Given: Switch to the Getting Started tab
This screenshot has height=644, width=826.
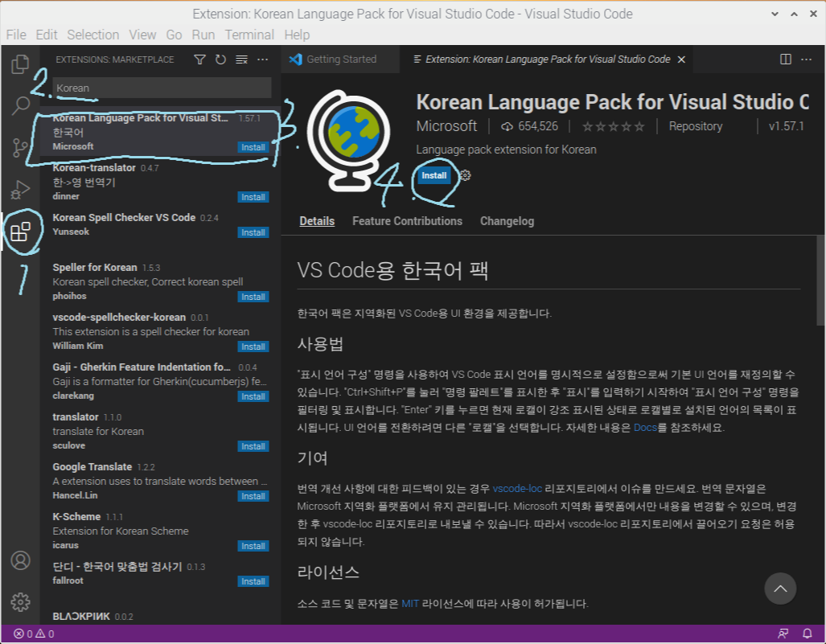Looking at the screenshot, I should [x=340, y=59].
